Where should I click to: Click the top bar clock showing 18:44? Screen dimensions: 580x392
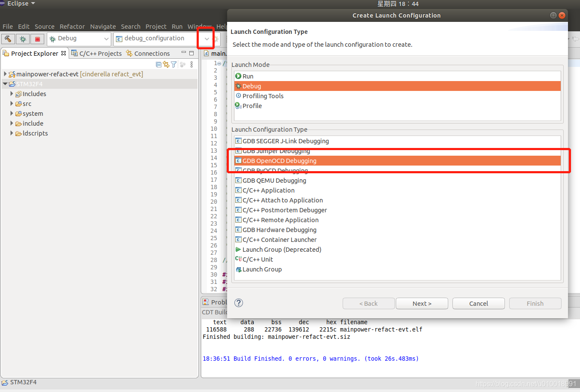point(398,4)
